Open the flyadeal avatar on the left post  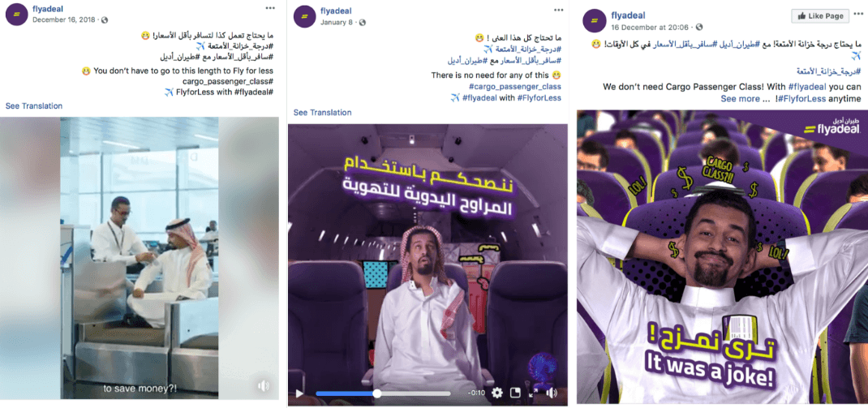tap(16, 15)
